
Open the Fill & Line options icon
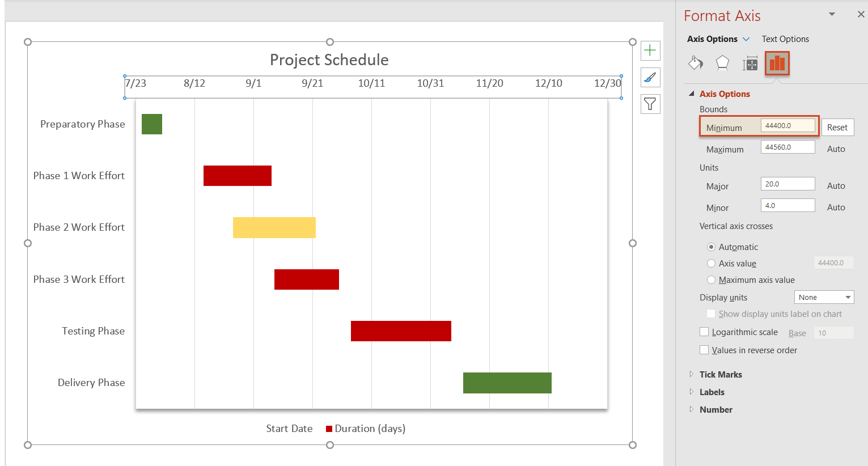tap(696, 63)
